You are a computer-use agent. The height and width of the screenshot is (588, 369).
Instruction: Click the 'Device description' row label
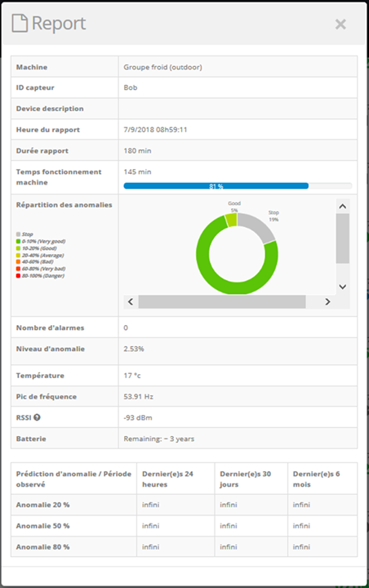pos(50,109)
